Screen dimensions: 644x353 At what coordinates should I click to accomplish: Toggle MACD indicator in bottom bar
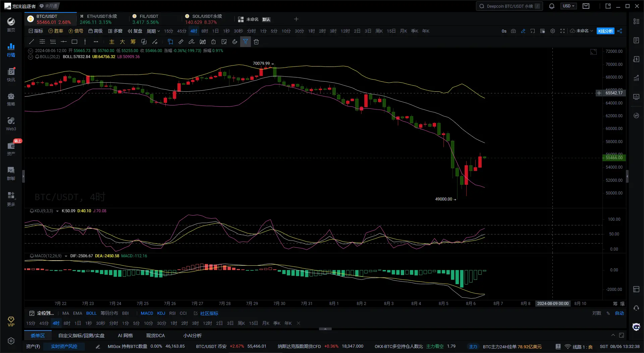147,313
